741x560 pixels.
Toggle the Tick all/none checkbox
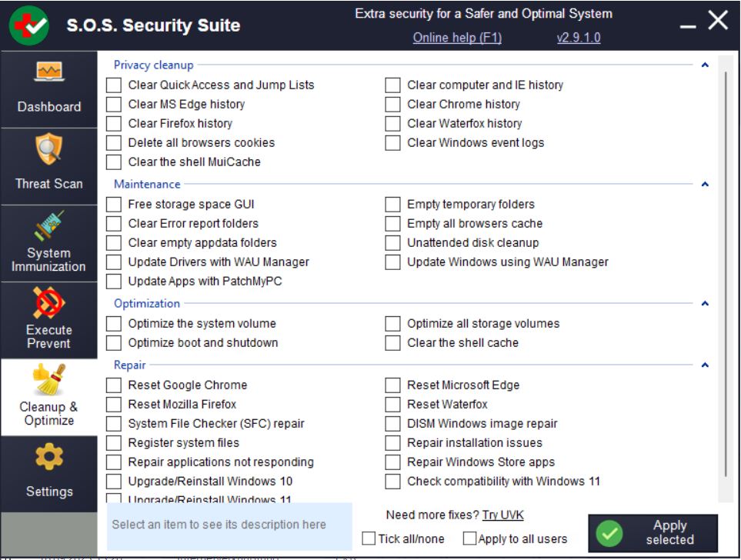(369, 538)
